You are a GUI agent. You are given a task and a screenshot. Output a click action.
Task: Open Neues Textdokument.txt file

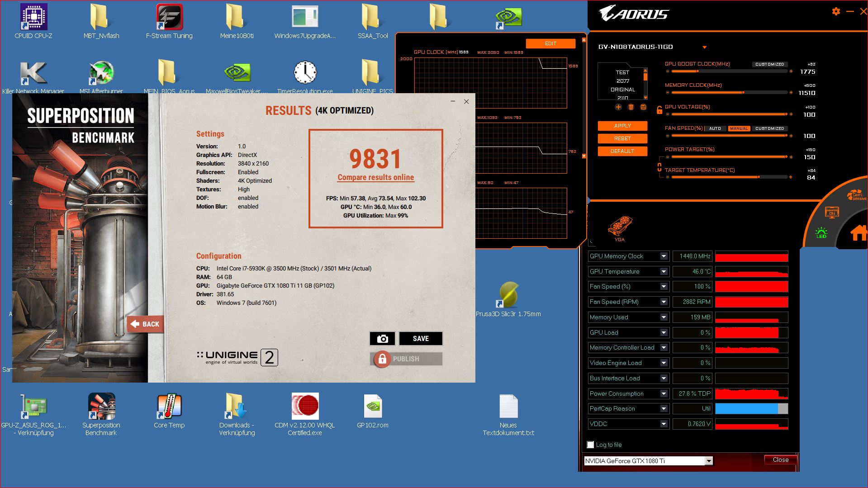click(508, 414)
